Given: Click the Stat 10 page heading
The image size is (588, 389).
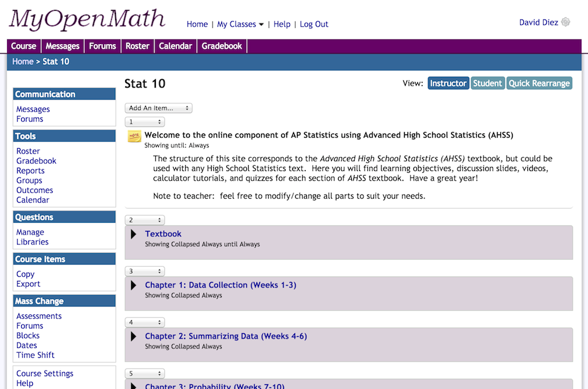Looking at the screenshot, I should point(145,83).
